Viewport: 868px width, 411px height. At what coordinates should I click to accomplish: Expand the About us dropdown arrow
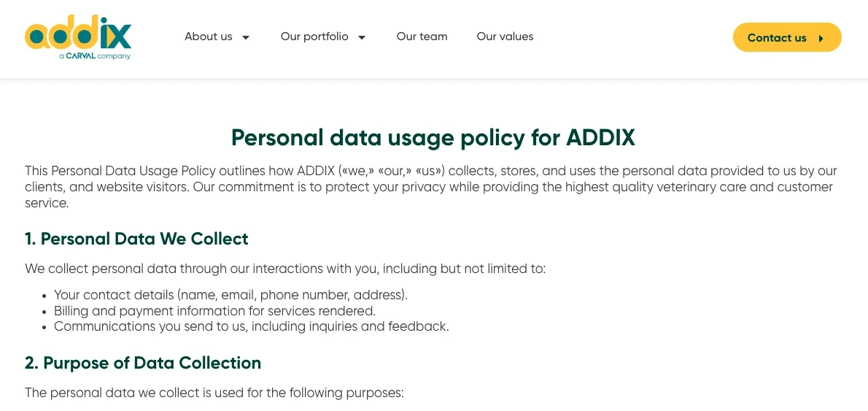point(246,38)
